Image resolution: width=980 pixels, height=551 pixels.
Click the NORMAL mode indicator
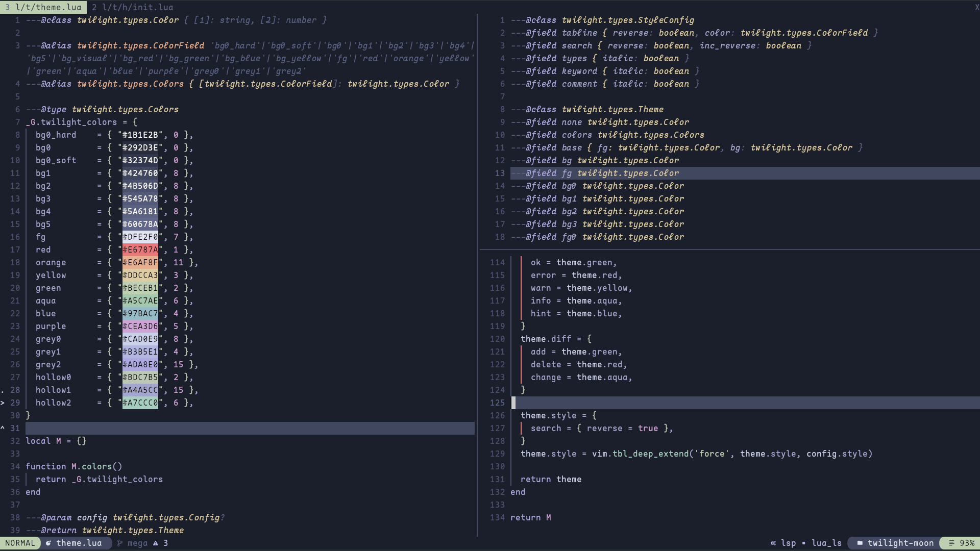pos(20,543)
